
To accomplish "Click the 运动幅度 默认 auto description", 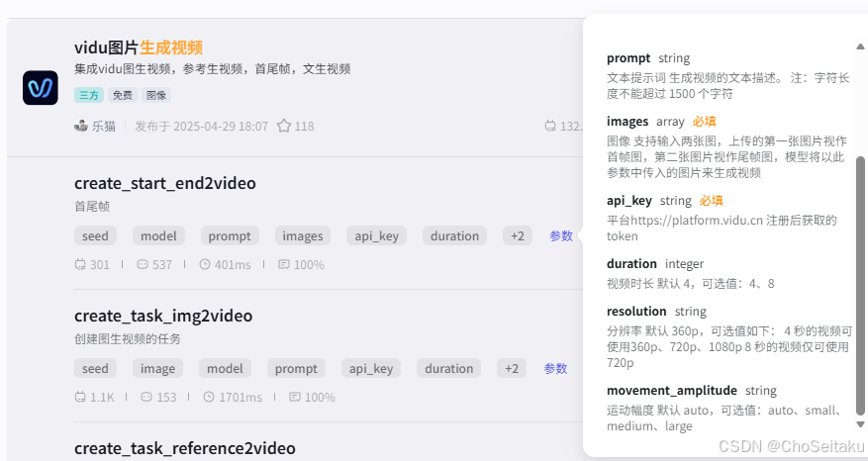I will pyautogui.click(x=725, y=417).
